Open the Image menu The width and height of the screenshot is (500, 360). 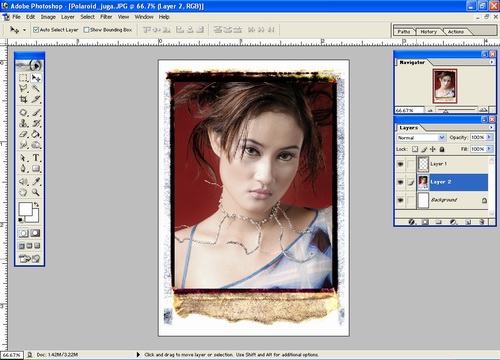48,17
